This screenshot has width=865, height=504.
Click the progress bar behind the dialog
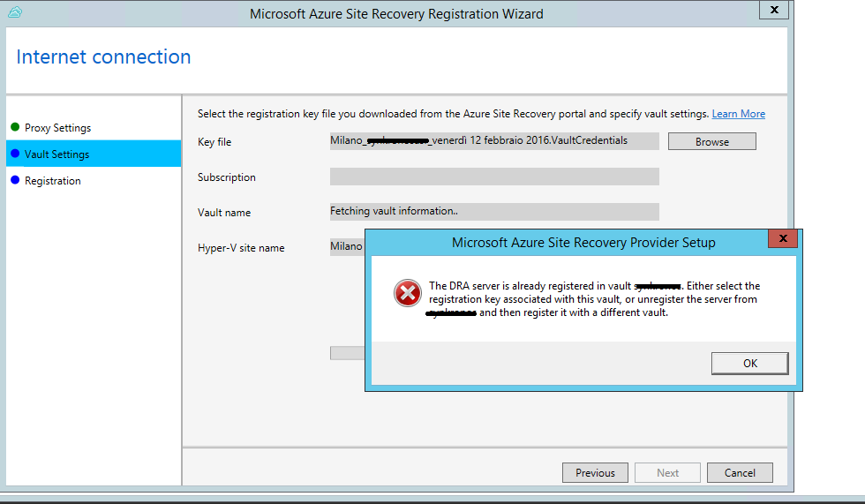click(x=347, y=353)
